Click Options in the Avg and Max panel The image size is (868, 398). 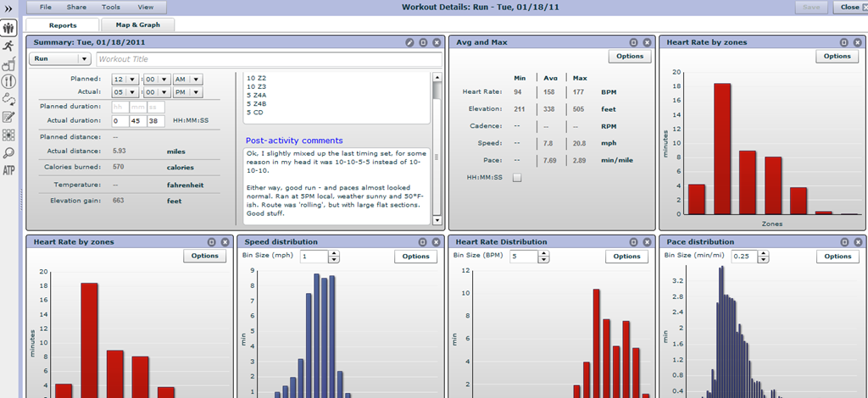(630, 56)
